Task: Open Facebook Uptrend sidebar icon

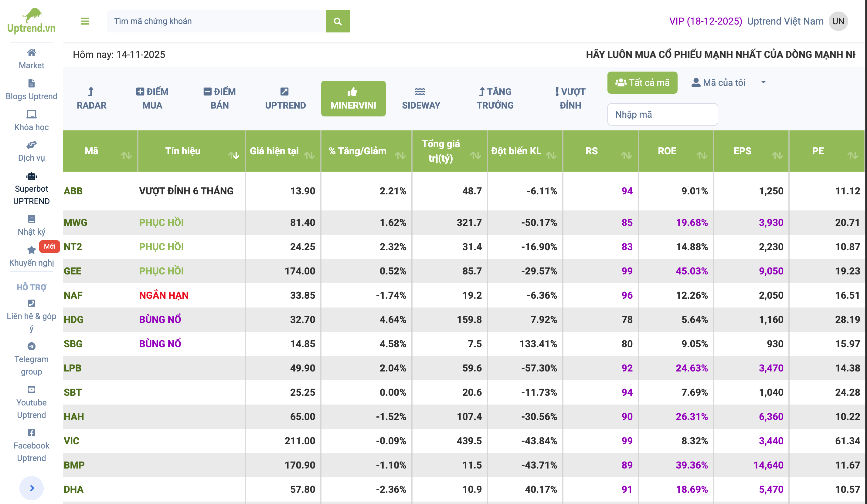Action: [31, 432]
